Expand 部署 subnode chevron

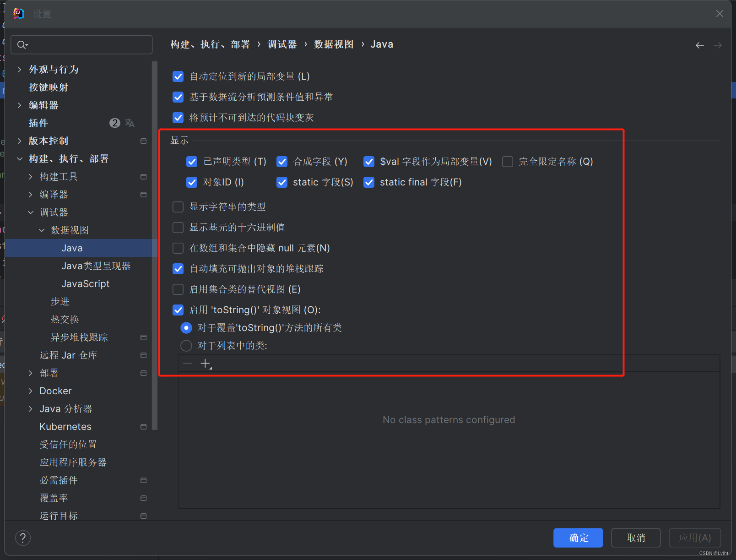click(30, 373)
